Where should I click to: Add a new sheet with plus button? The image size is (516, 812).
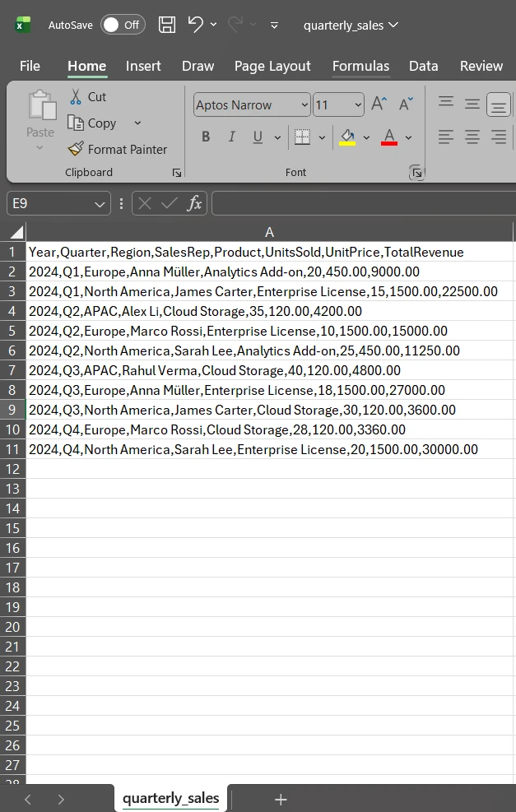coord(281,799)
